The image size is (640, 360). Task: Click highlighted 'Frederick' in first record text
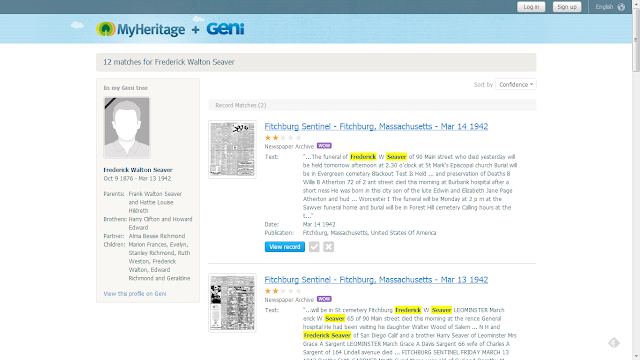363,157
